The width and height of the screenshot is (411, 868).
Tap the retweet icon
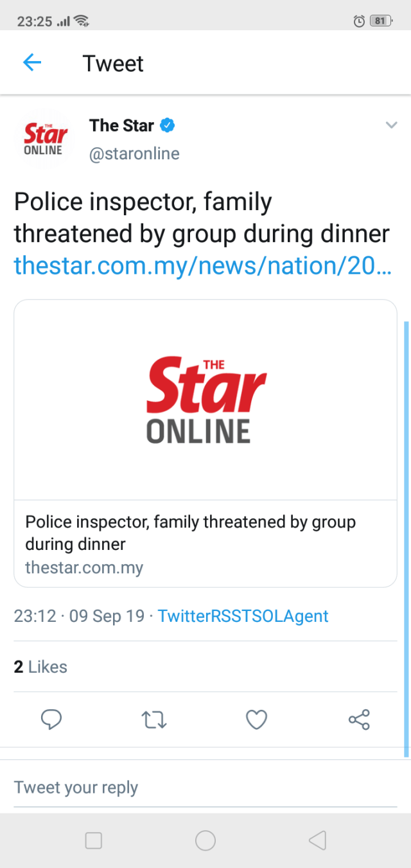[154, 720]
